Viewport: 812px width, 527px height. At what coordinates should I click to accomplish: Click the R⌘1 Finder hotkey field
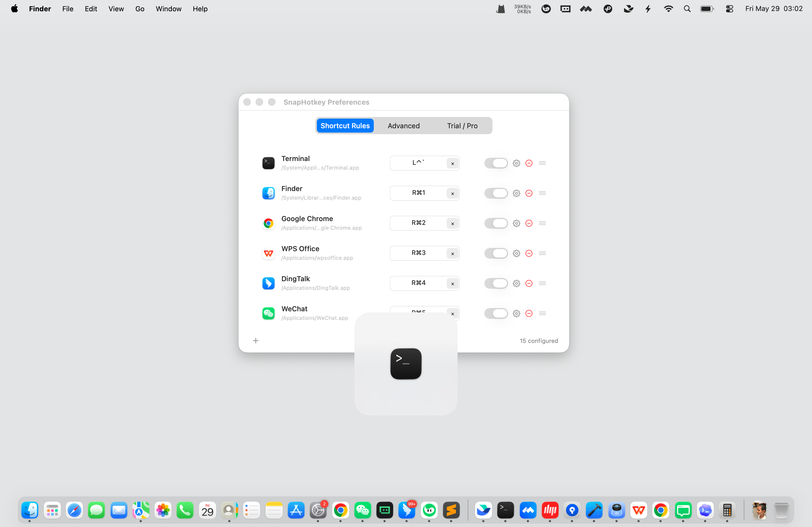pyautogui.click(x=425, y=193)
